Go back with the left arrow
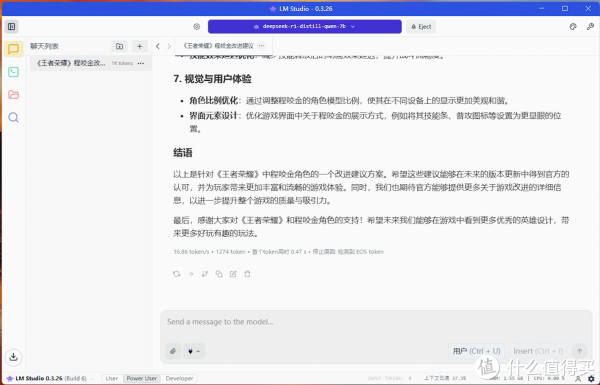Image resolution: width=600 pixels, height=385 pixels. tap(158, 46)
